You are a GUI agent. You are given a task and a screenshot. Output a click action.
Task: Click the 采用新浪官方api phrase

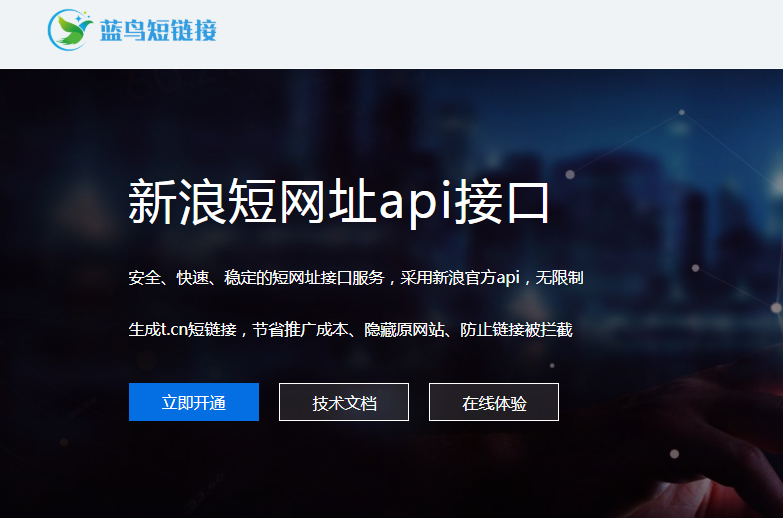click(x=460, y=278)
